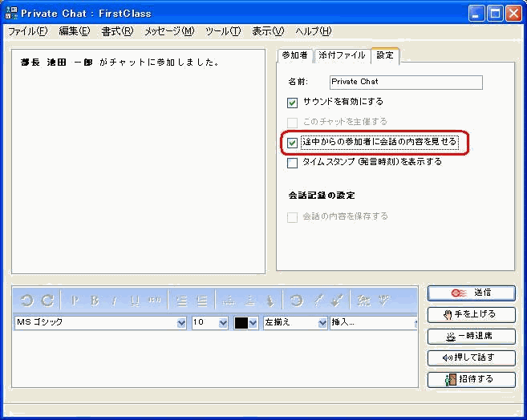Enable タイムスタンプ display checkbox
Screen dimensions: 527x420
click(293, 162)
